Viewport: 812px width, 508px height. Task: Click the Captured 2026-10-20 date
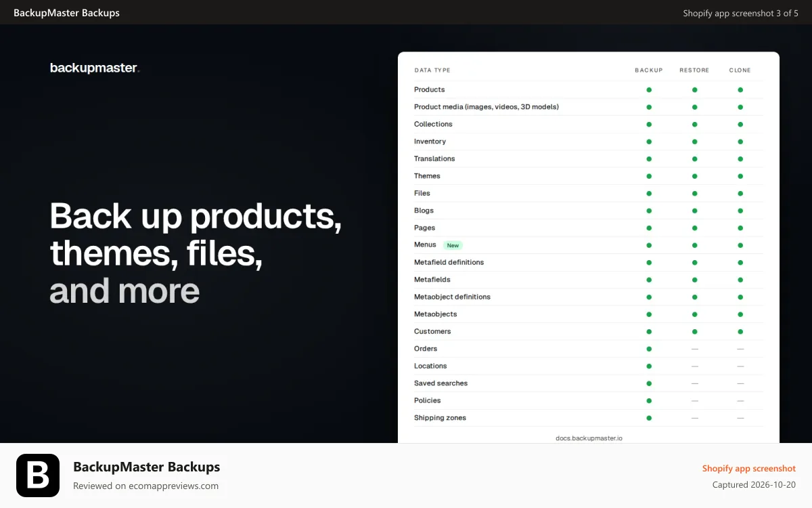tap(754, 485)
